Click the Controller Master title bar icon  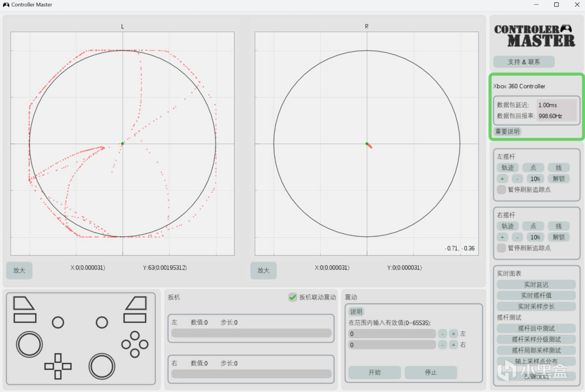coord(6,5)
